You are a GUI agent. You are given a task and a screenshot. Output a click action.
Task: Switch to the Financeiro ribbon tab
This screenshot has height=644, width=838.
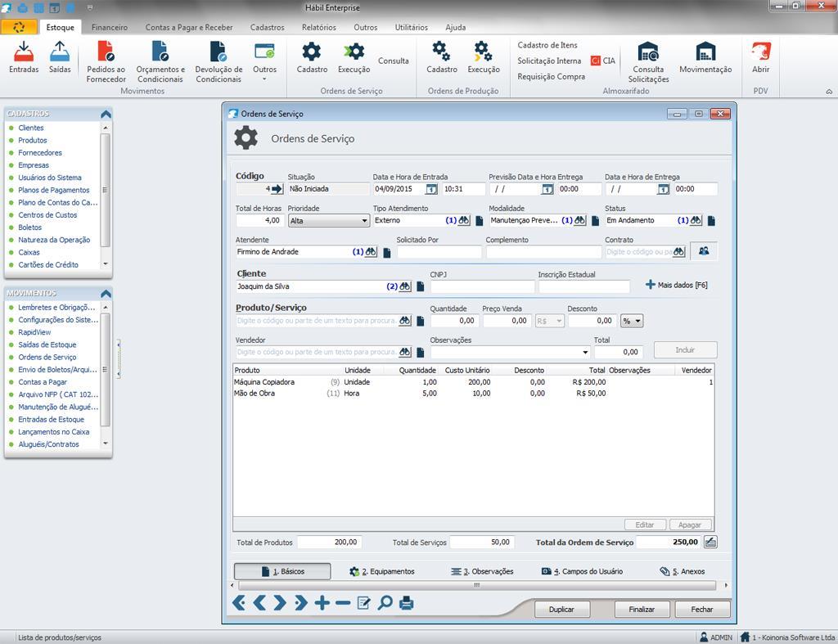pyautogui.click(x=110, y=27)
